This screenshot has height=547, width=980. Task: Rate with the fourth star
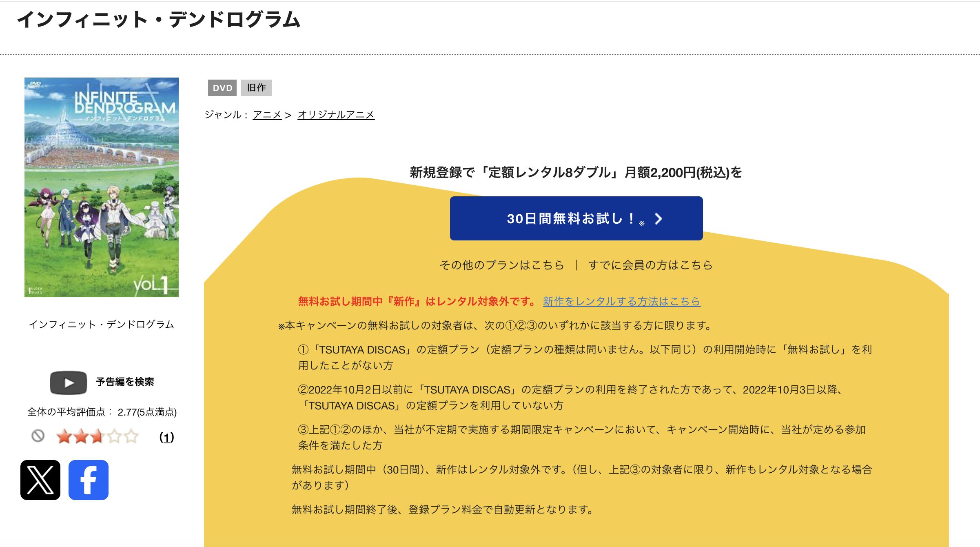(114, 436)
